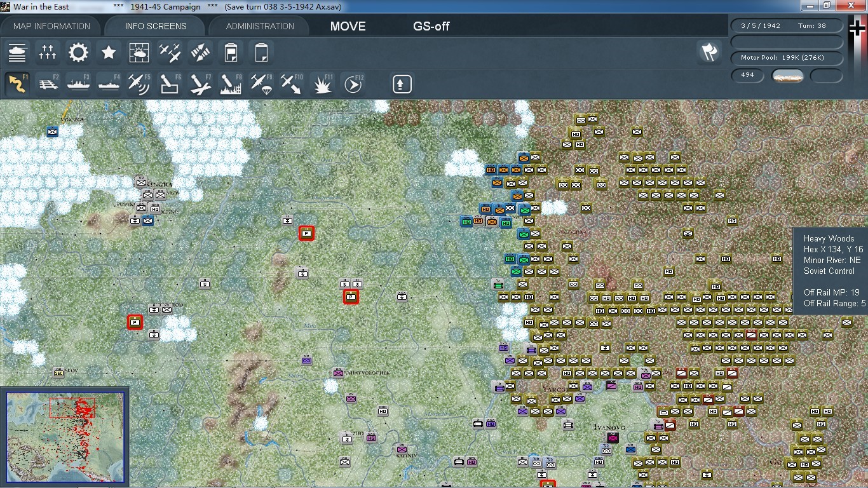Open the blank clipboard log icon

pos(261,53)
